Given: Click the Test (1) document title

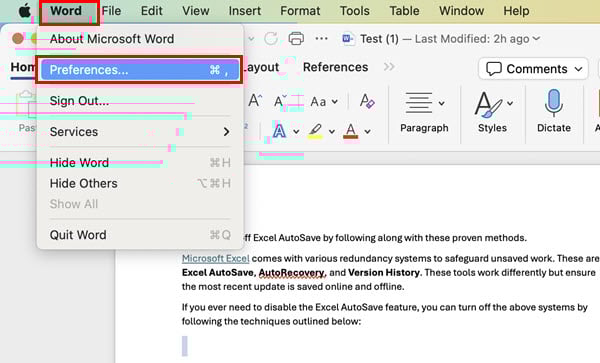Looking at the screenshot, I should [379, 39].
